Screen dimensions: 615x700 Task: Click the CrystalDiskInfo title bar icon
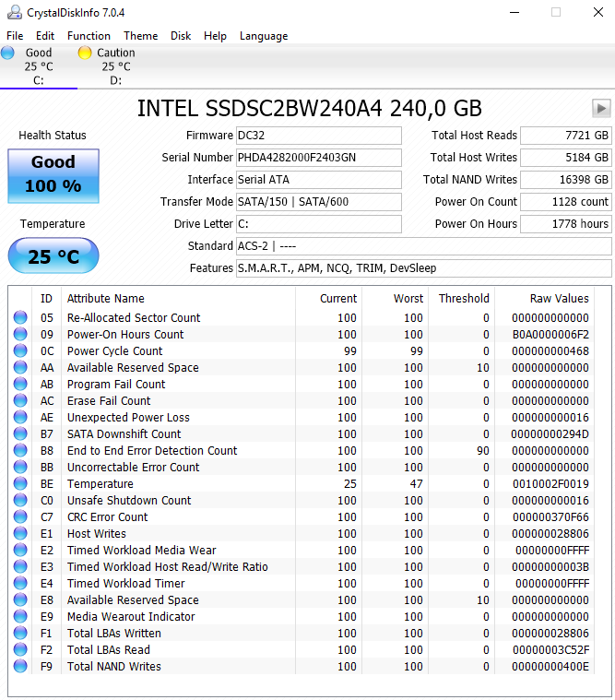11,12
